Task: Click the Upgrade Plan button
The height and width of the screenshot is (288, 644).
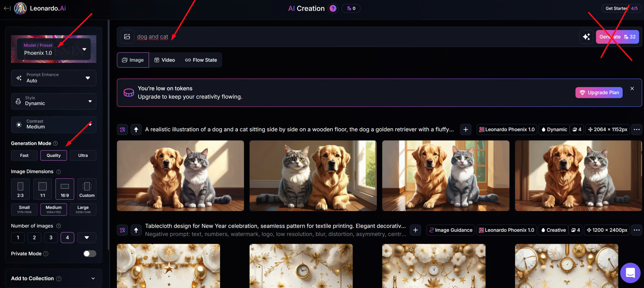Action: click(x=599, y=93)
